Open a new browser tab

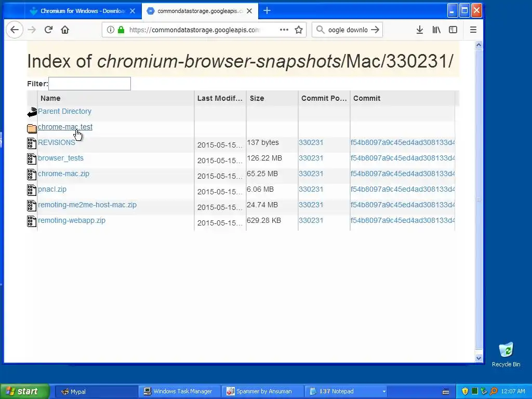click(267, 11)
